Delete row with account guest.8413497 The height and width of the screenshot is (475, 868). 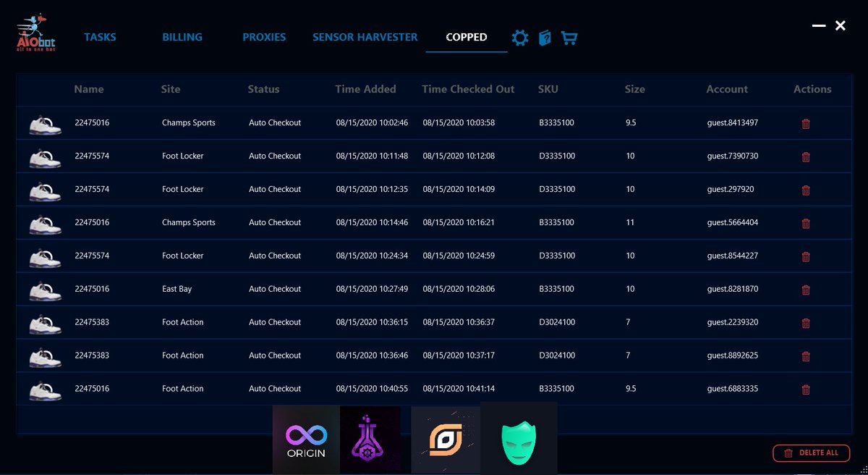pyautogui.click(x=806, y=124)
